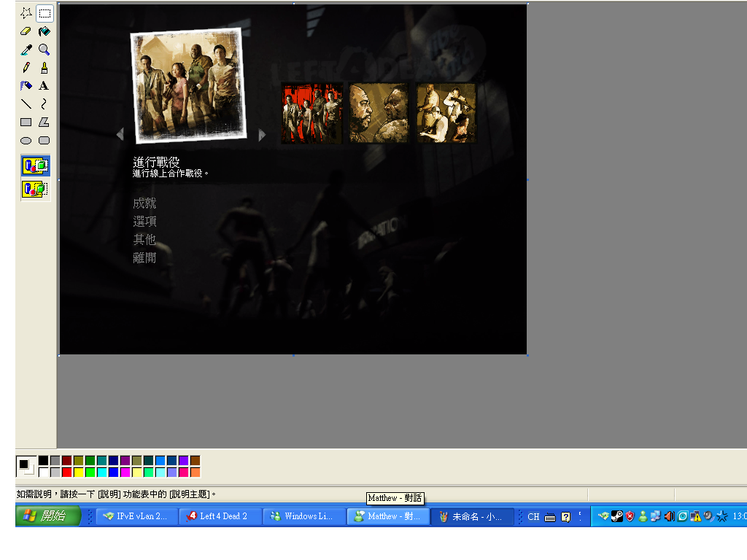Select the Free-Form Select tool
The height and width of the screenshot is (560, 747).
(26, 13)
